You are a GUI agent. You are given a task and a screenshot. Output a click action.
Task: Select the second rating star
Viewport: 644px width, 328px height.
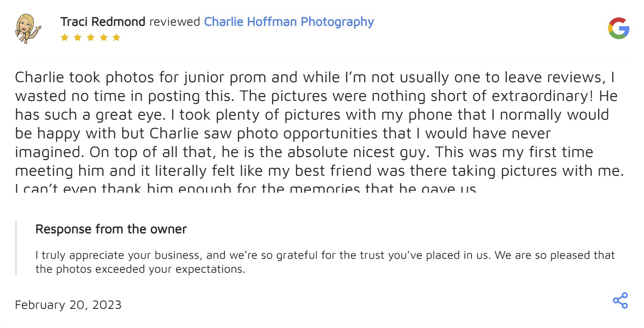pyautogui.click(x=78, y=37)
